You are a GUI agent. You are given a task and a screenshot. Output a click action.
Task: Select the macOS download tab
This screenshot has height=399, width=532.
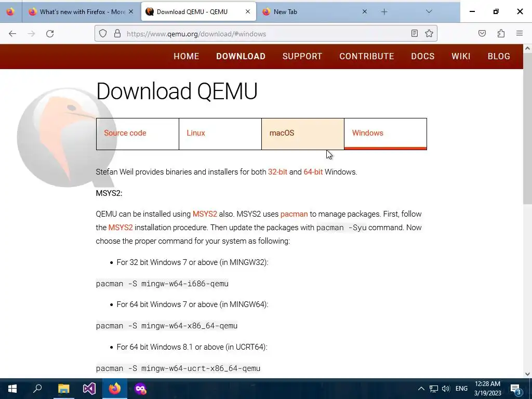click(x=303, y=134)
